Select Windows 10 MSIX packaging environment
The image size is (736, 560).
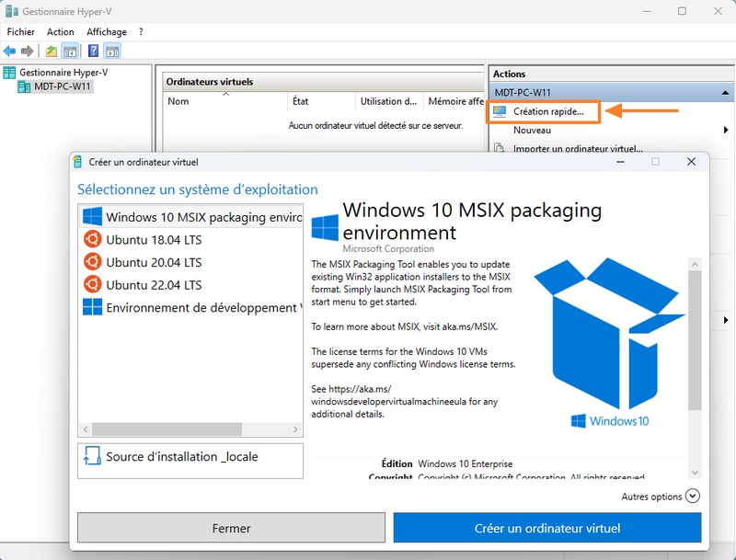click(x=190, y=217)
